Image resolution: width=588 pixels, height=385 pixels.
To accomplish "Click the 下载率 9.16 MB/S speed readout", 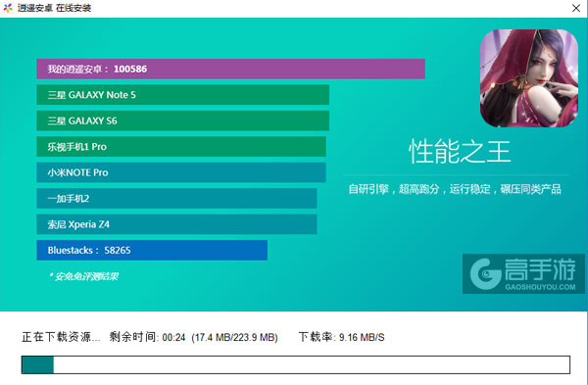I will click(x=342, y=337).
